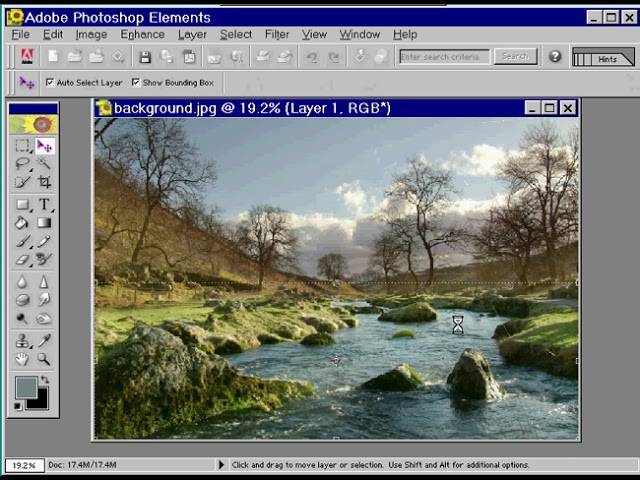Select the Crop tool
The width and height of the screenshot is (640, 480).
[x=44, y=182]
